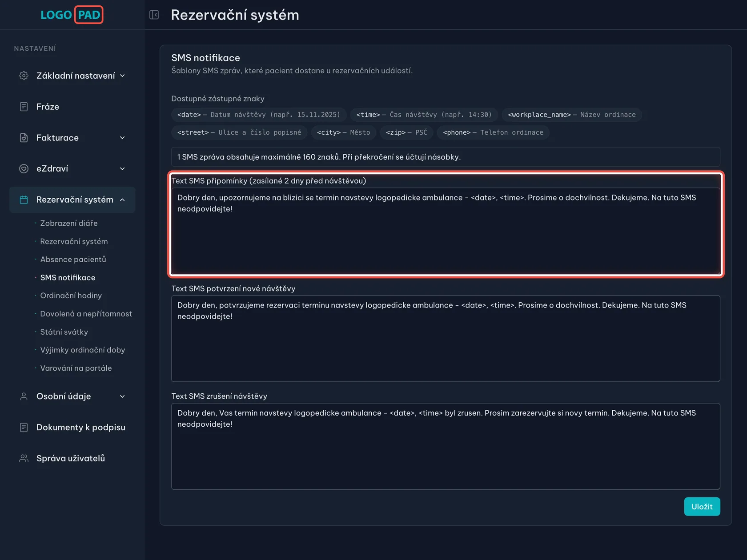This screenshot has height=560, width=747.
Task: Expand the Základní nastavení chevron
Action: [122, 76]
